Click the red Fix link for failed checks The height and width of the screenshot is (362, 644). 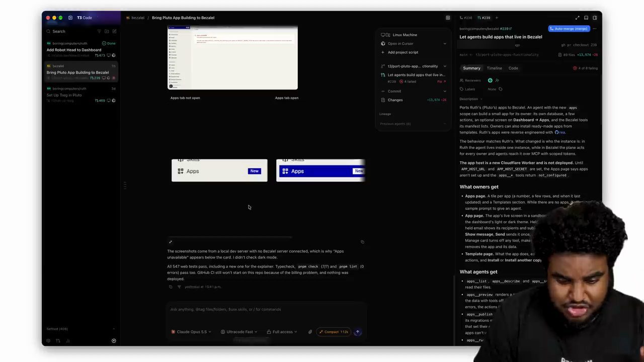tap(441, 81)
